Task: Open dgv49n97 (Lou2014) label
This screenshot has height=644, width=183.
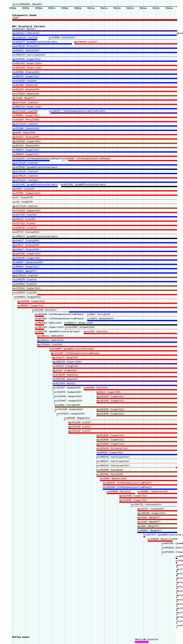Action: [23, 189]
